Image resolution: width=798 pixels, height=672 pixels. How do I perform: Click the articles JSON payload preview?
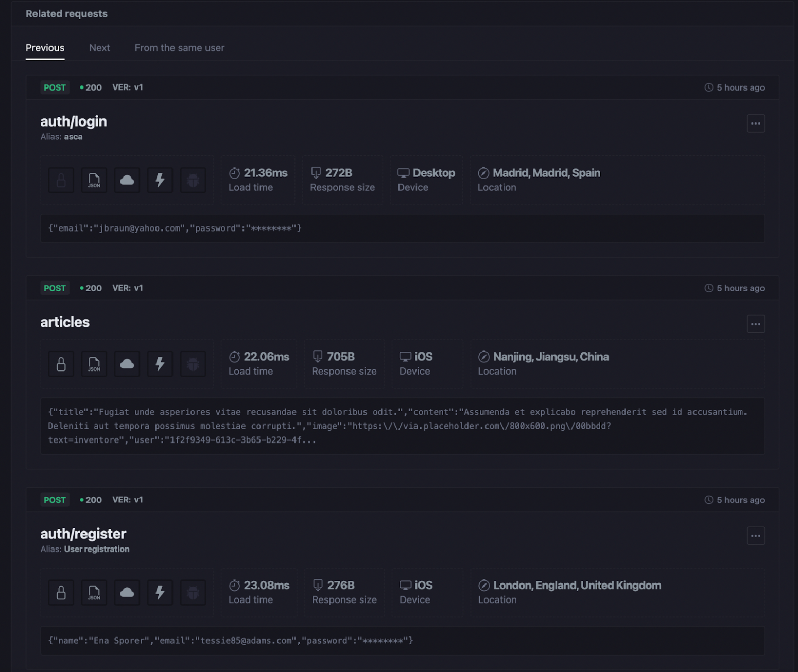[403, 426]
